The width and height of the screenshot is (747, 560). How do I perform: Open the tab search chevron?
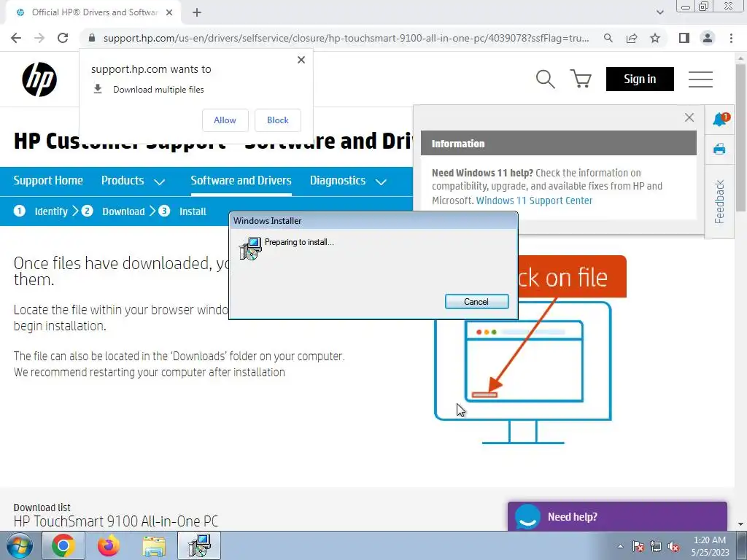coord(659,12)
